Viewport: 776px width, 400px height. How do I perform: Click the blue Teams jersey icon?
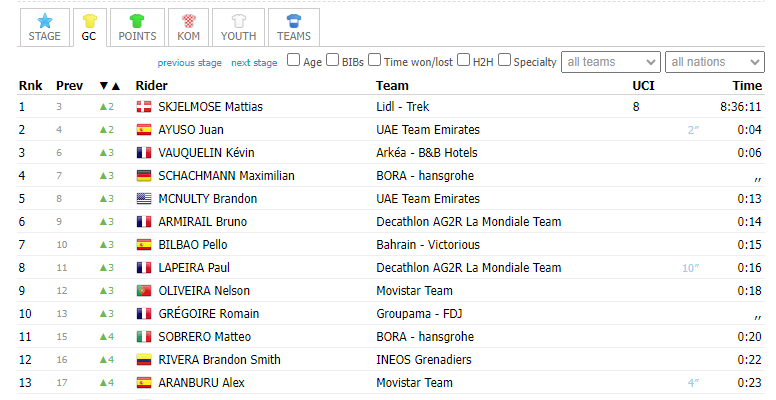click(293, 20)
